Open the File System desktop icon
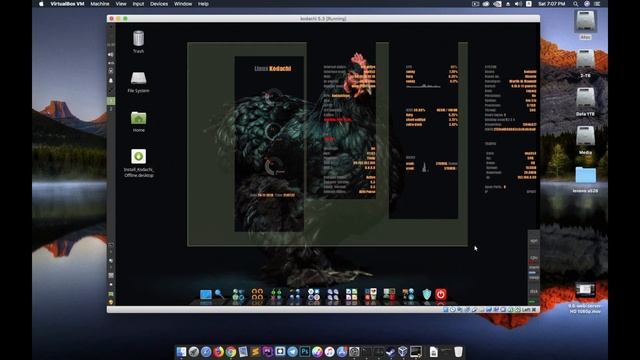This screenshot has width=640, height=360. tap(138, 78)
